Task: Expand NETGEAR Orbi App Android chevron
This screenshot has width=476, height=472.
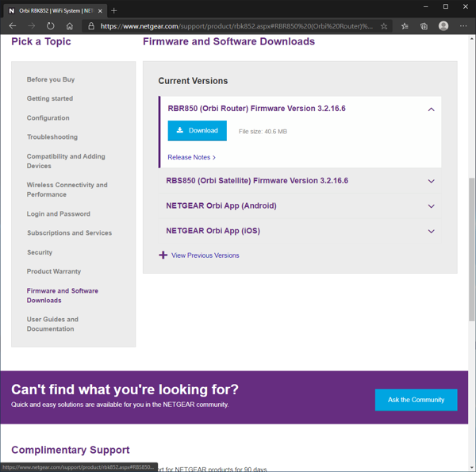Action: (431, 206)
